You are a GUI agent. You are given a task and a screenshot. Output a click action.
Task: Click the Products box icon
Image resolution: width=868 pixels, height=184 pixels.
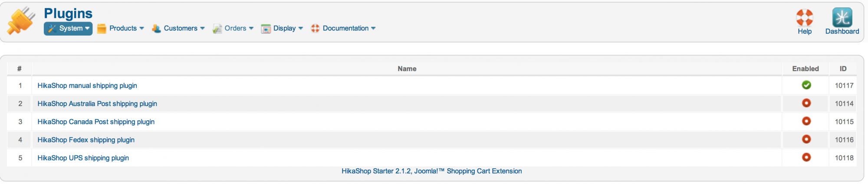pos(102,29)
